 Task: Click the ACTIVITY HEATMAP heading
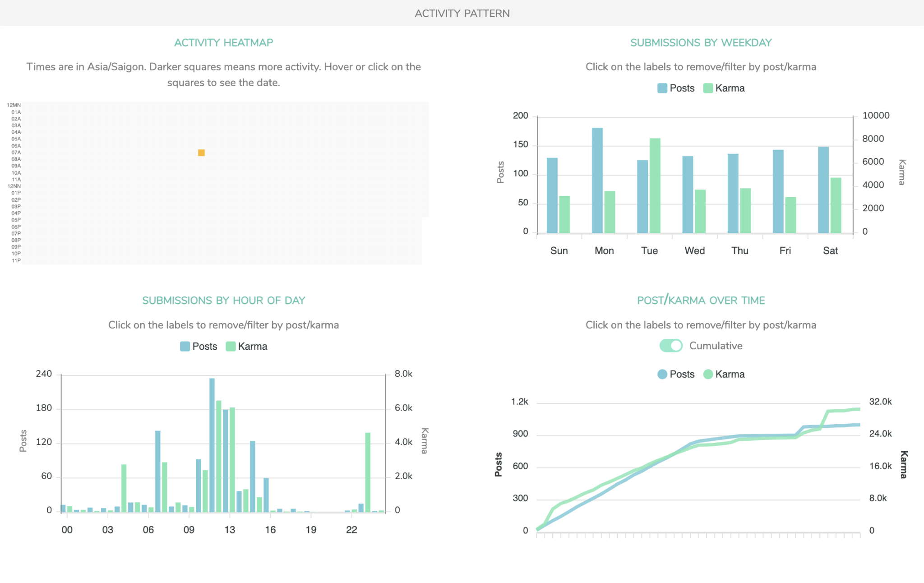click(224, 42)
